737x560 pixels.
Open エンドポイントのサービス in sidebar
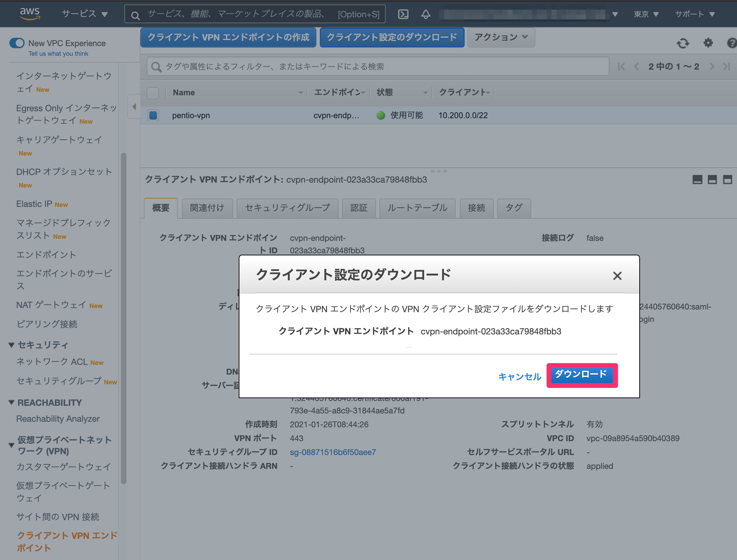point(64,279)
